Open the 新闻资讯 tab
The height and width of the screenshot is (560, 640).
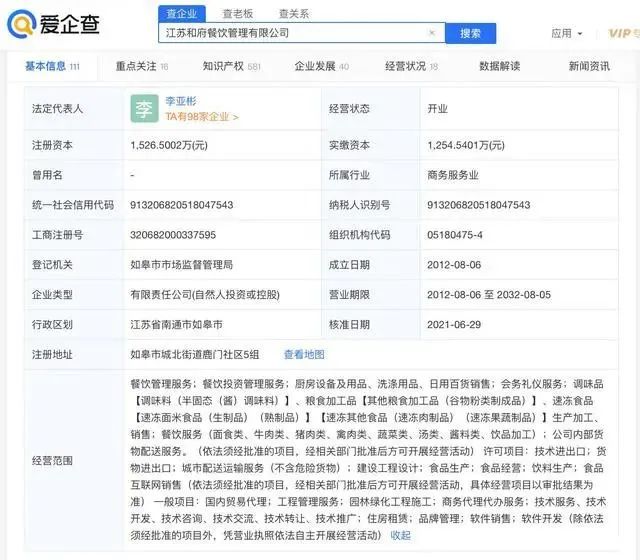589,66
